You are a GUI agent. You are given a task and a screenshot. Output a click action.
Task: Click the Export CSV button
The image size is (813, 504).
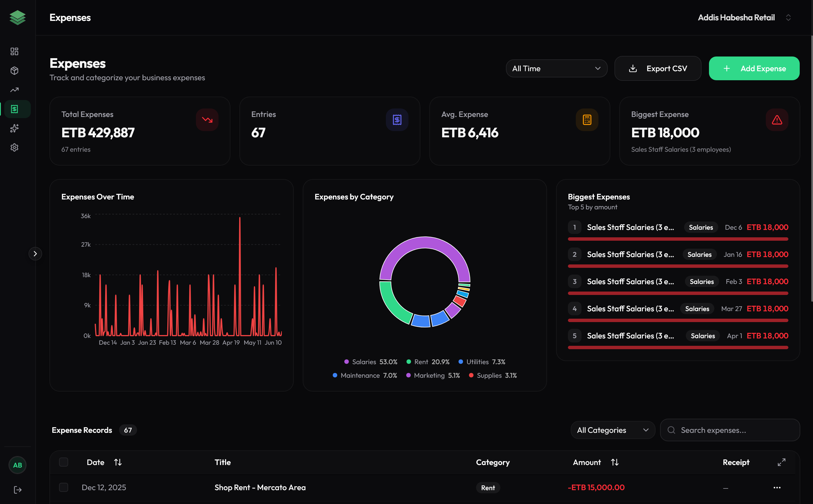coord(658,68)
